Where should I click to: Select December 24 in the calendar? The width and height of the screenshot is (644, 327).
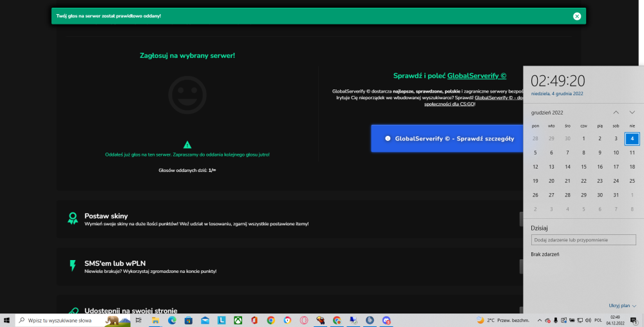tap(616, 181)
